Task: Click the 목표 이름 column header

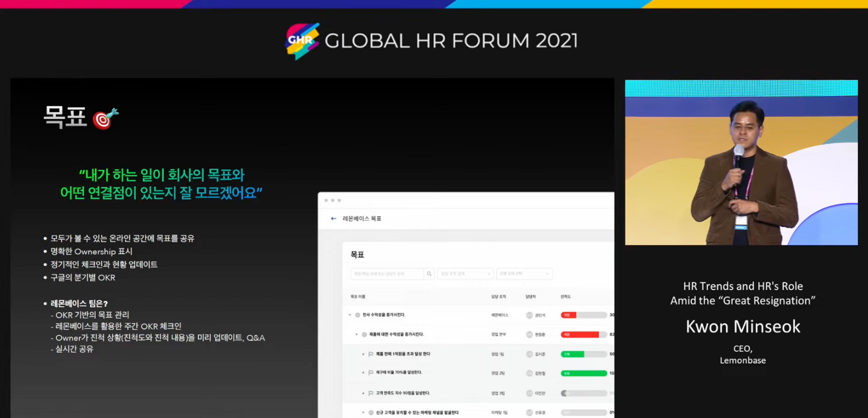Action: 358,297
